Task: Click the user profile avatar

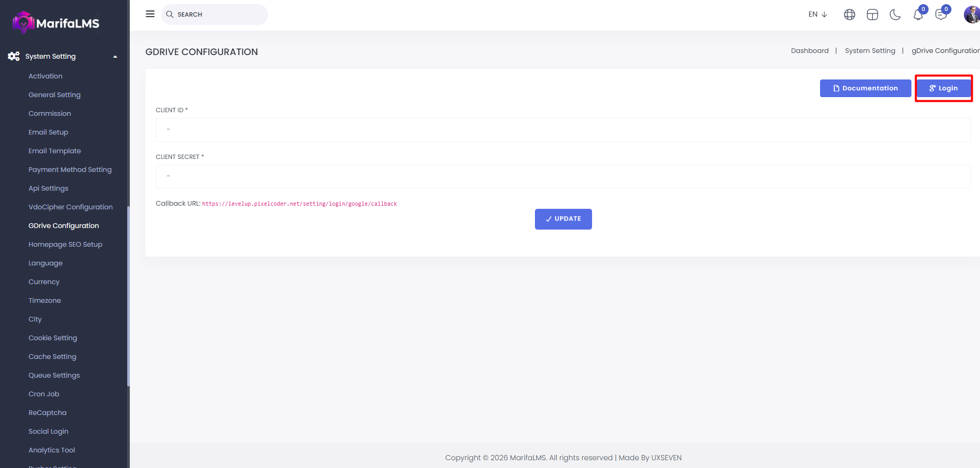Action: point(971,15)
